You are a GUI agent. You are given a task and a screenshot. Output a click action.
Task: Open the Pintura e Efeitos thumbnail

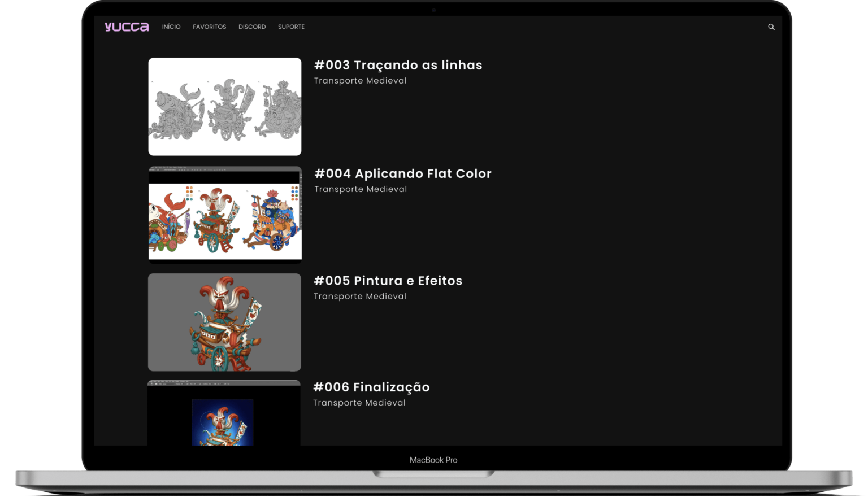224,322
